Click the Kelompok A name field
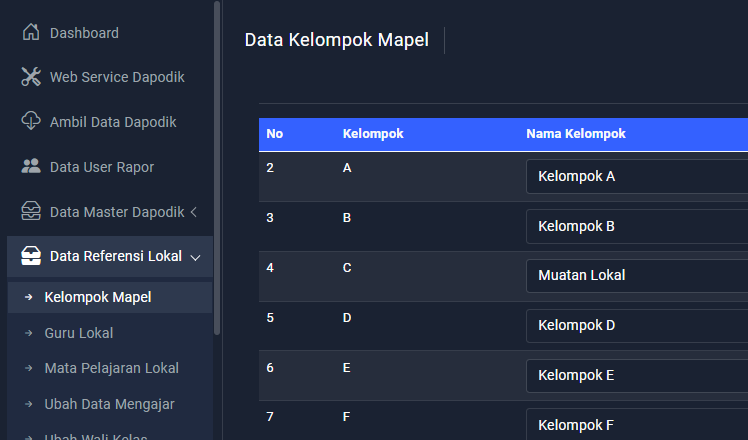The image size is (748, 440). coord(636,177)
